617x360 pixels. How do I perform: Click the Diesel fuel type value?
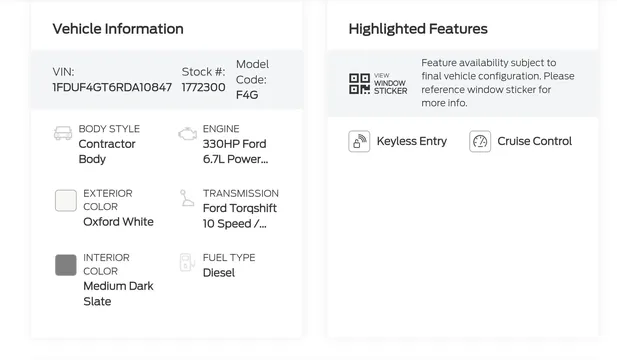(x=219, y=273)
